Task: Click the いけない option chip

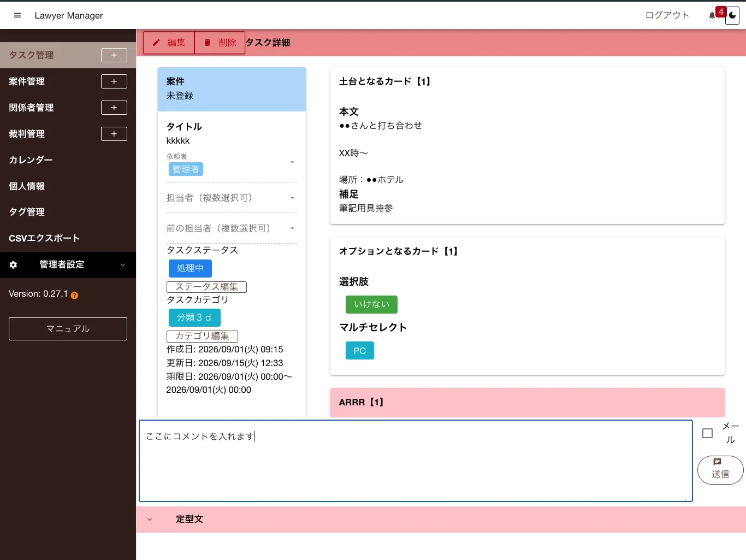Action: (x=371, y=304)
